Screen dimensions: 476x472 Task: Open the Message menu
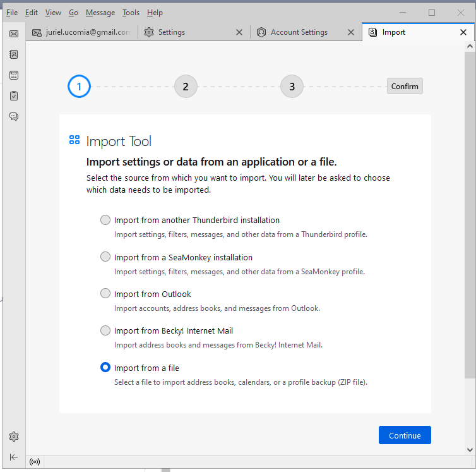[x=100, y=13]
